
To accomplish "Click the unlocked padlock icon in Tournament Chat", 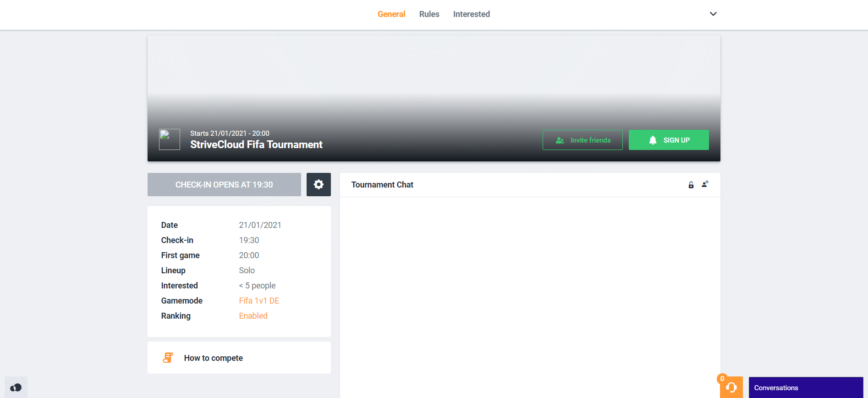I will point(691,185).
